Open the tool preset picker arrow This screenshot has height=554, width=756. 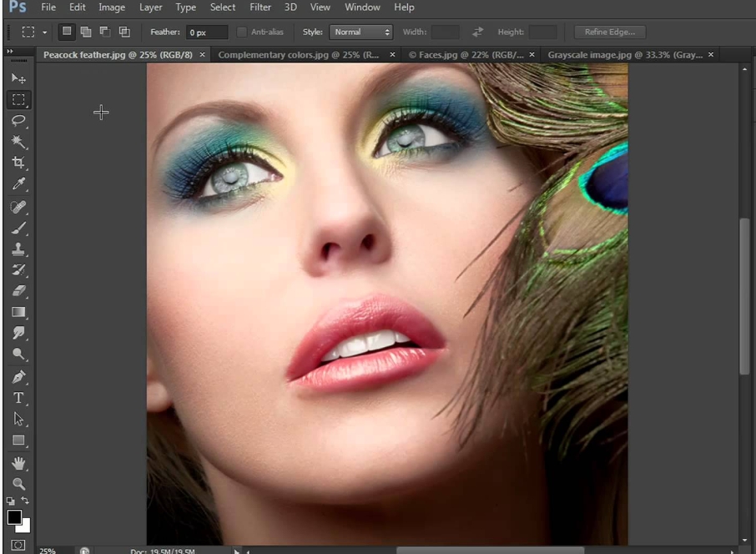45,33
